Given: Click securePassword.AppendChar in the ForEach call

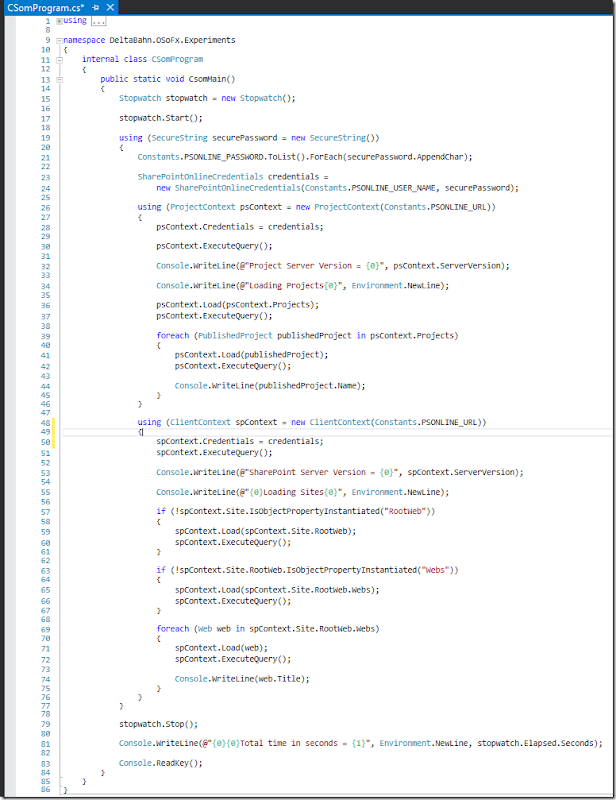Looking at the screenshot, I should tap(407, 157).
